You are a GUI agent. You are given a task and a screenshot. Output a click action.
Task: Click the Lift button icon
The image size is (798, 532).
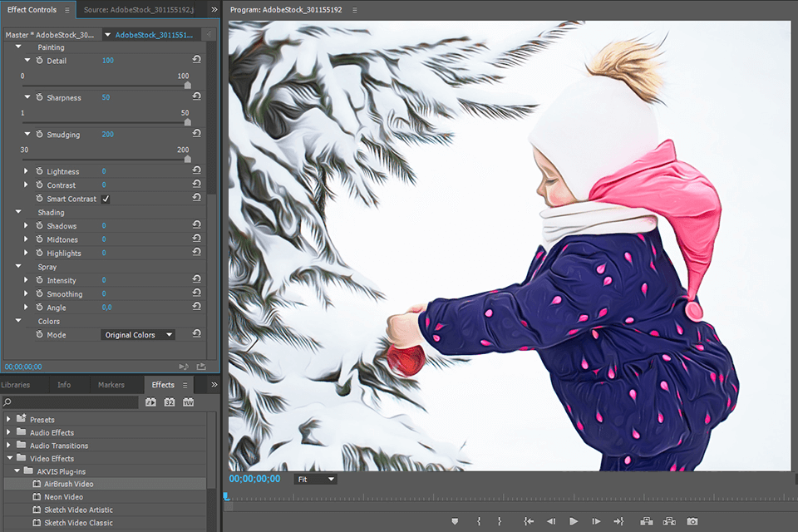tap(646, 521)
